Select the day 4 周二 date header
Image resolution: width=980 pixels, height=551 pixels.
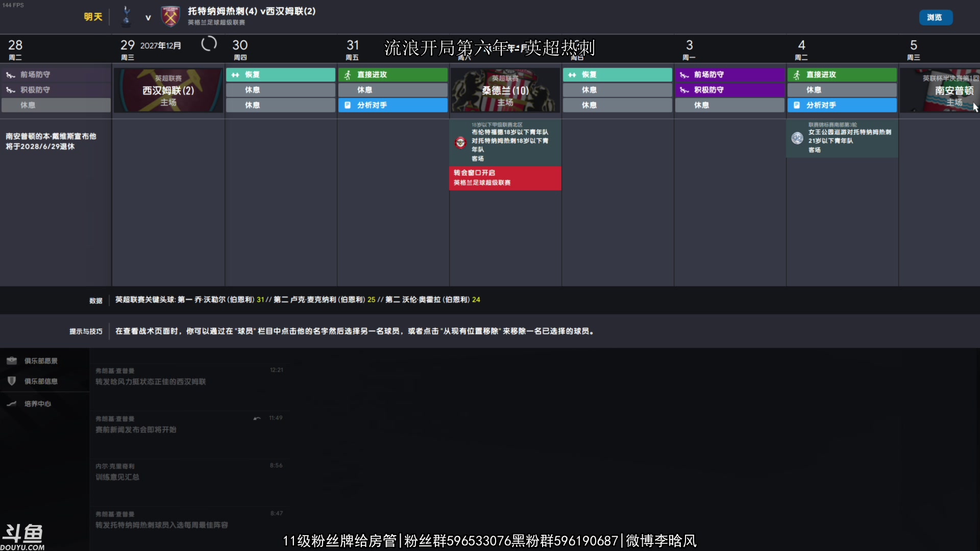(x=801, y=49)
